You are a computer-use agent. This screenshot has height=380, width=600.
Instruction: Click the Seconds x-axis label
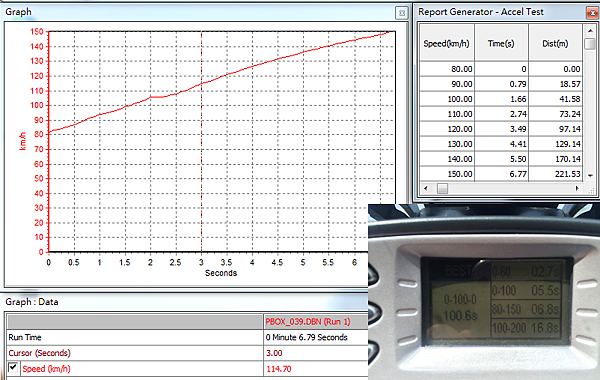point(221,273)
